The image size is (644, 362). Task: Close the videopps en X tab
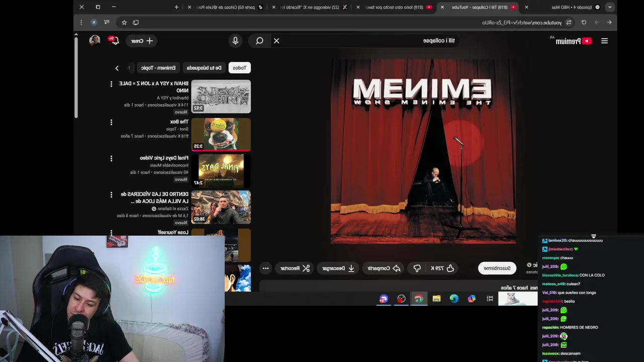coord(274,7)
